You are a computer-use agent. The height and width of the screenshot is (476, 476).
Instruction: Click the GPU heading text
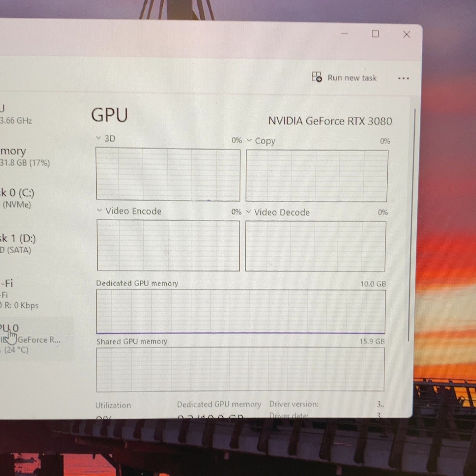[109, 115]
